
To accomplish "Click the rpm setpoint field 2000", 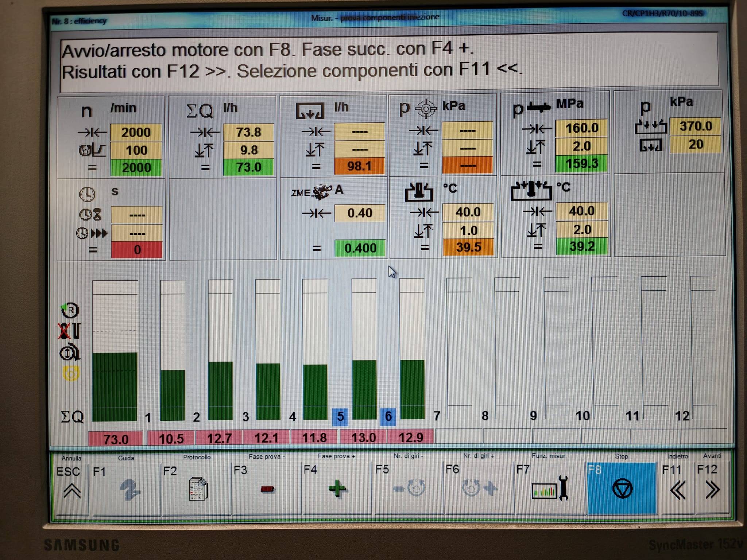I will (136, 132).
